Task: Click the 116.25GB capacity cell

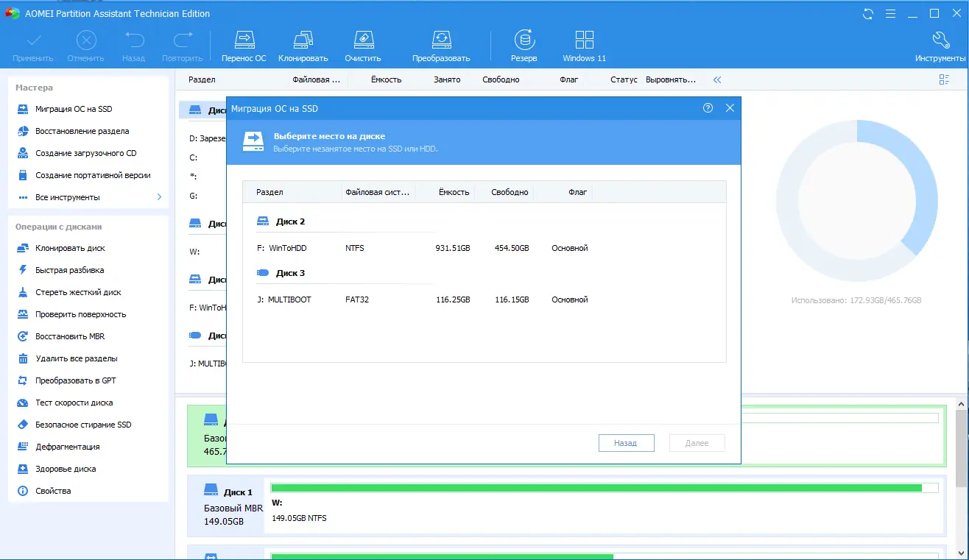Action: coord(453,300)
